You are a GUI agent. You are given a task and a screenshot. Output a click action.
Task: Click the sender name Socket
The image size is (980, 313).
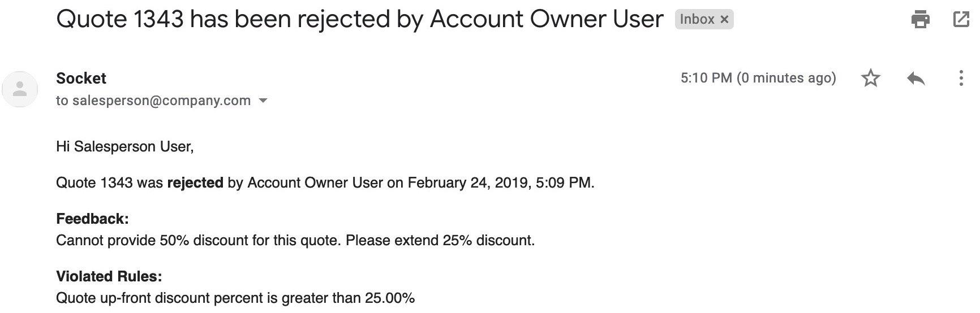click(81, 78)
